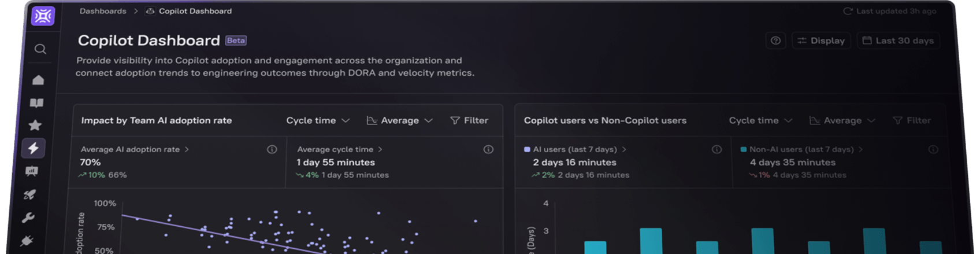The height and width of the screenshot is (254, 980).
Task: Expand Cycle time dropdown in Impact panel
Action: pos(318,120)
